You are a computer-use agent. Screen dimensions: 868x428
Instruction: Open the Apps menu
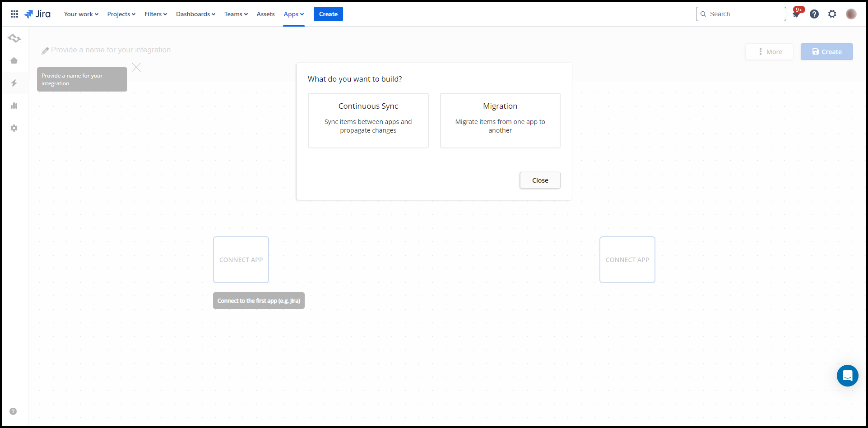[293, 14]
